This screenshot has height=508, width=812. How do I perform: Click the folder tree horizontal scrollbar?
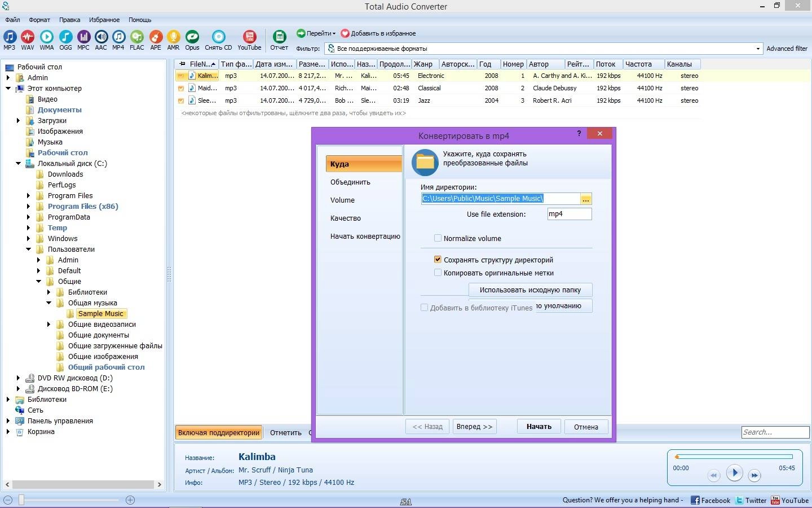tap(83, 484)
